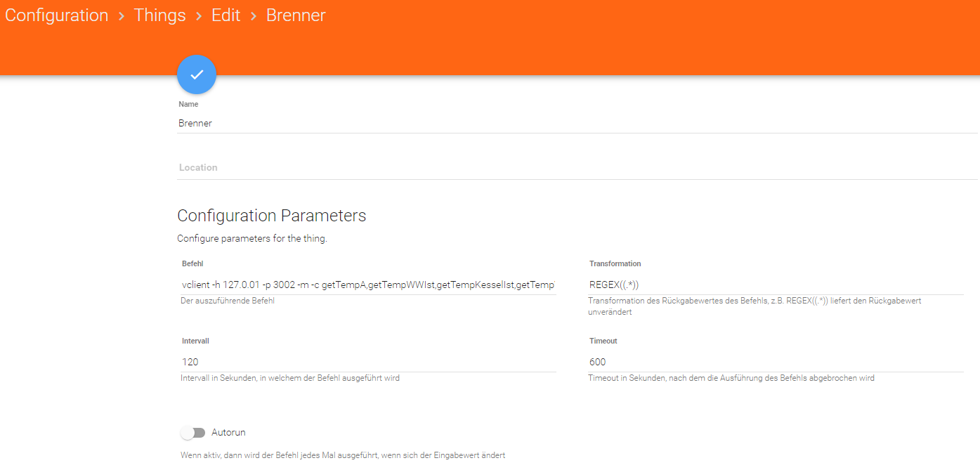980x470 pixels.
Task: Click into the empty Location field
Action: pyautogui.click(x=576, y=168)
